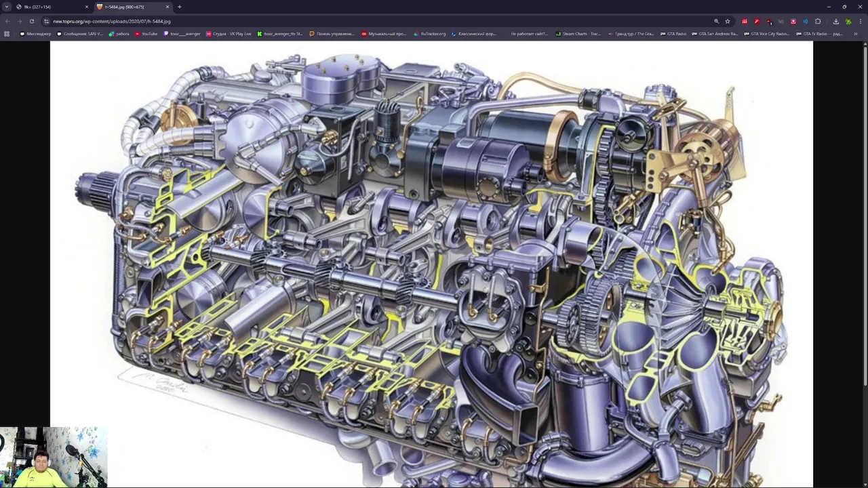Open the 'GTA Radio' bookmark
The image size is (868, 488).
[x=673, y=34]
